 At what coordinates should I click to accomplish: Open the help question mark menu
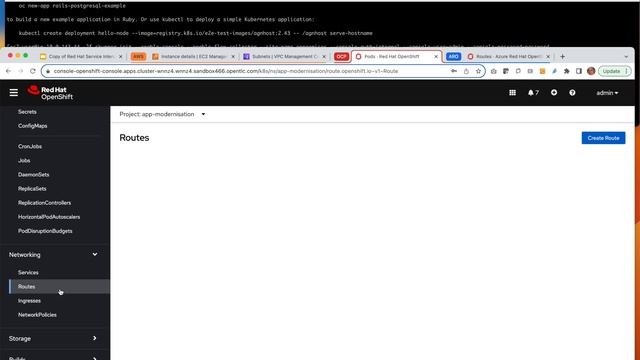pyautogui.click(x=572, y=93)
